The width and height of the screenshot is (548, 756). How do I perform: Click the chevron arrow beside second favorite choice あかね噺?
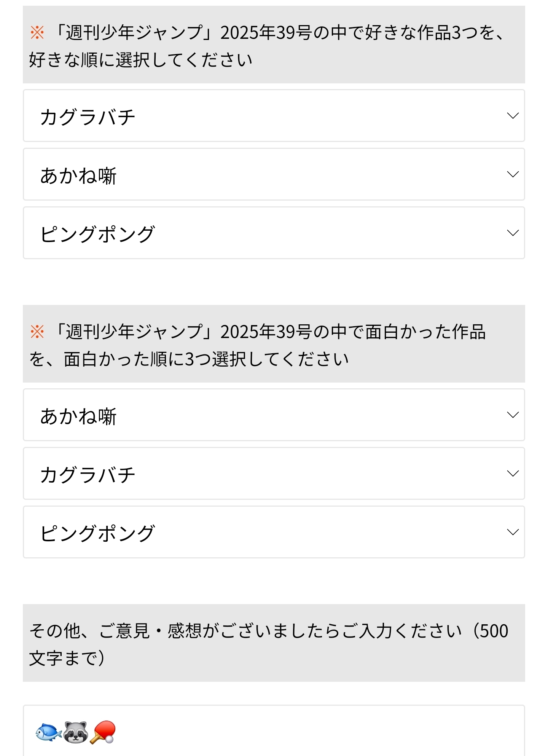513,174
